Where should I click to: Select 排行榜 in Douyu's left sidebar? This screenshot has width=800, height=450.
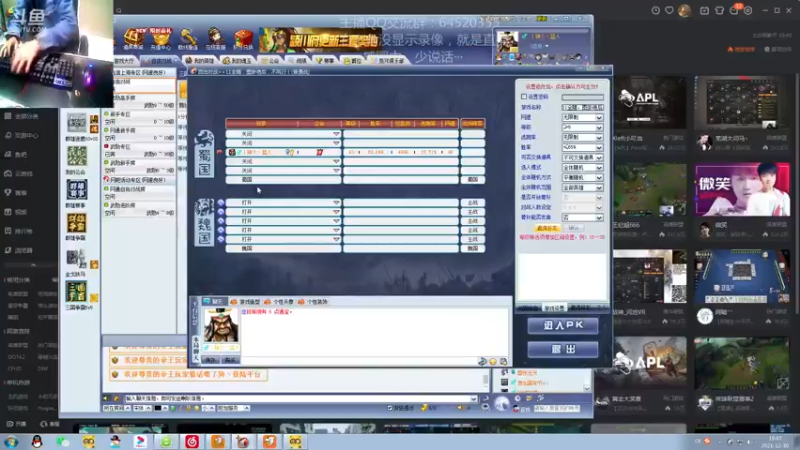23,231
